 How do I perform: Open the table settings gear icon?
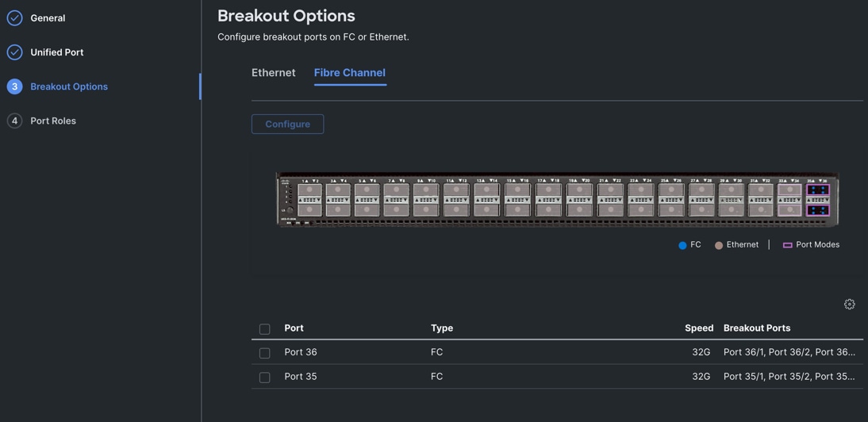pyautogui.click(x=849, y=304)
